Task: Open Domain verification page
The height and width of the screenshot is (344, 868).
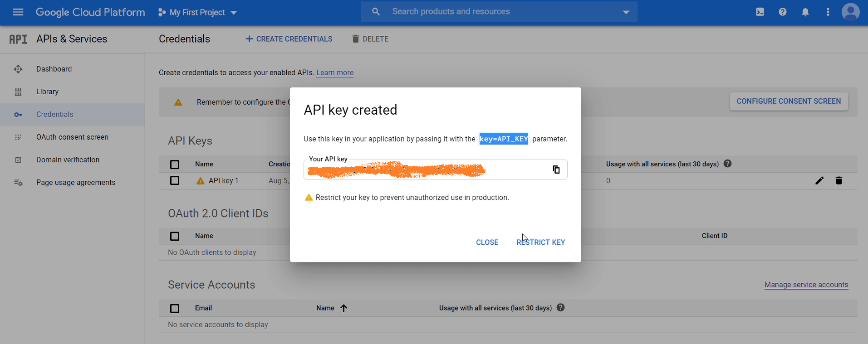Action: pyautogui.click(x=68, y=160)
